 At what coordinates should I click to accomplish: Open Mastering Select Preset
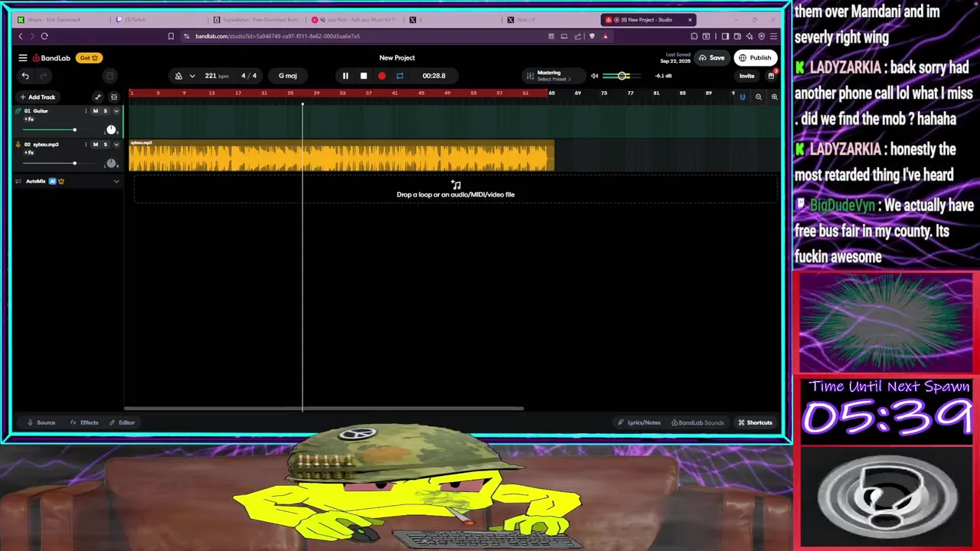[x=553, y=79]
